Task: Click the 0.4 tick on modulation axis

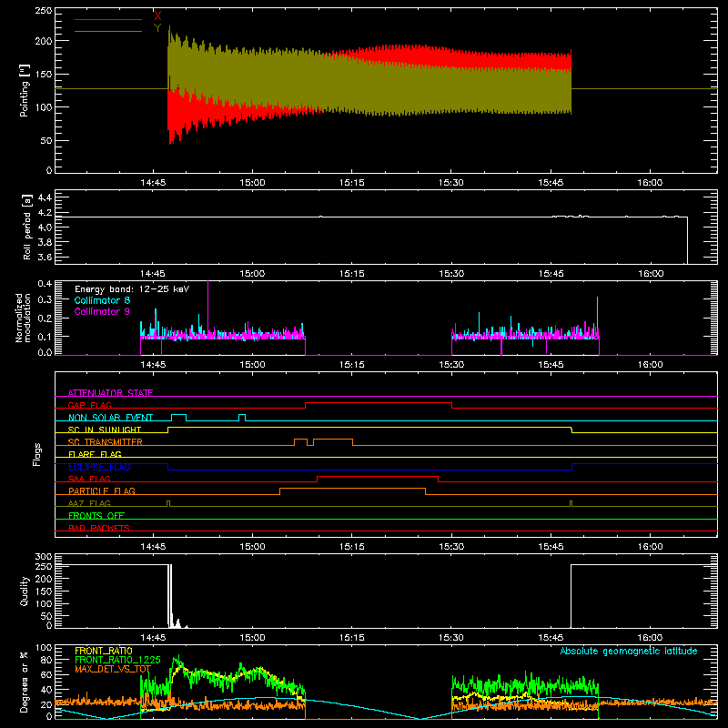Action: tap(45, 284)
